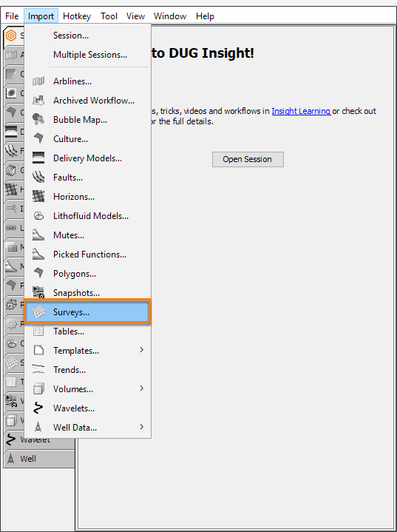
Task: Open the File menu
Action: 12,16
